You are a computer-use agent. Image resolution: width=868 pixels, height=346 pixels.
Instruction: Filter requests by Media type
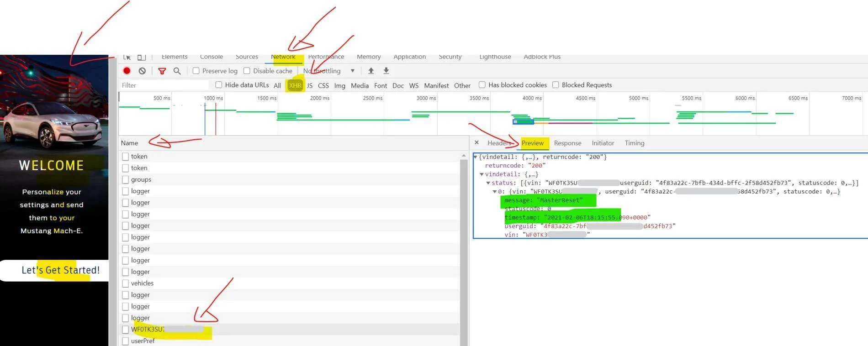tap(360, 85)
